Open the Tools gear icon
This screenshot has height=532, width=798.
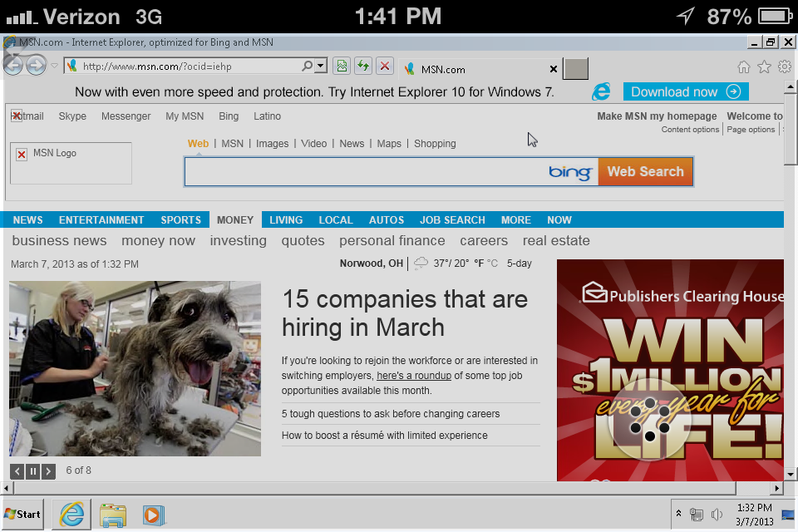pos(784,66)
